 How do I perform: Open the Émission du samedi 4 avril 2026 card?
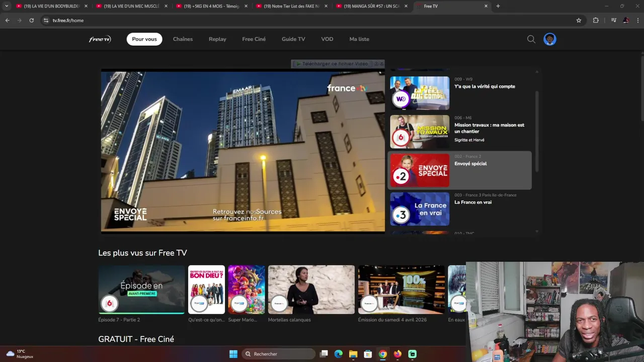pyautogui.click(x=401, y=290)
